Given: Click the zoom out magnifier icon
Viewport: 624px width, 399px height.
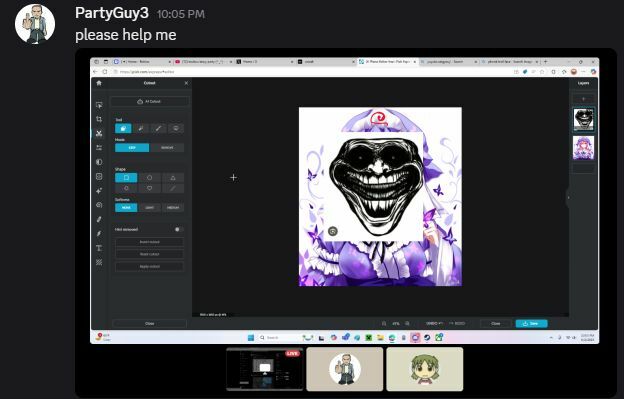Looking at the screenshot, I should pyautogui.click(x=384, y=323).
